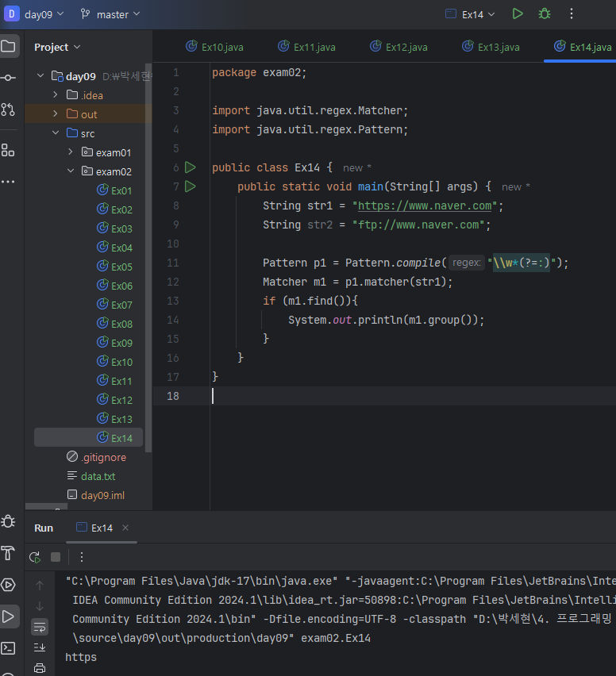Screen dimensions: 616x676
Task: Click the green Run button in top toolbar
Action: (518, 14)
